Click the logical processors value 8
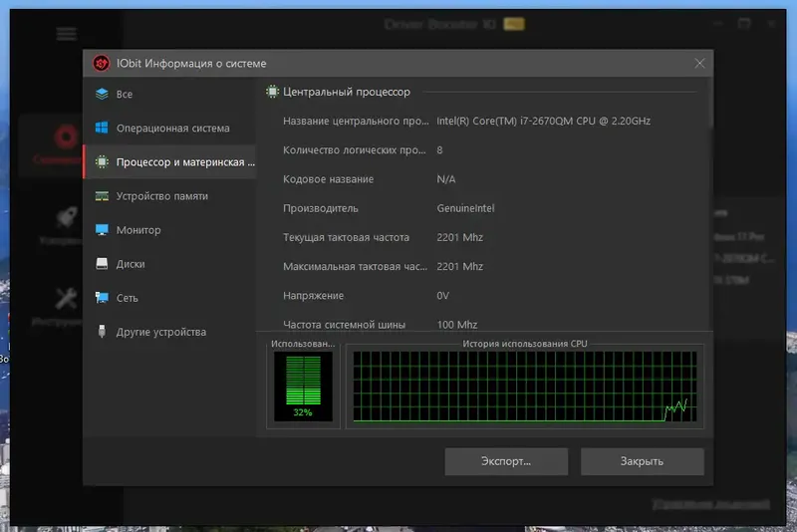 (439, 149)
